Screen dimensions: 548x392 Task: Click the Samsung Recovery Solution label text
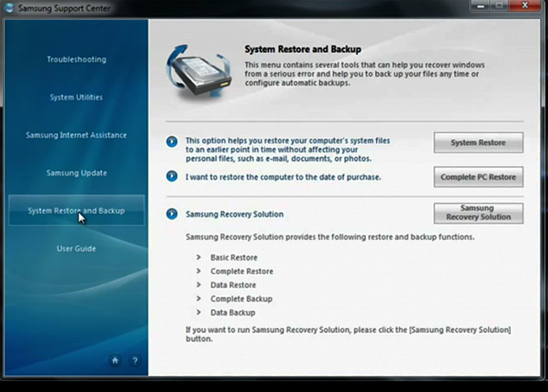click(x=234, y=214)
